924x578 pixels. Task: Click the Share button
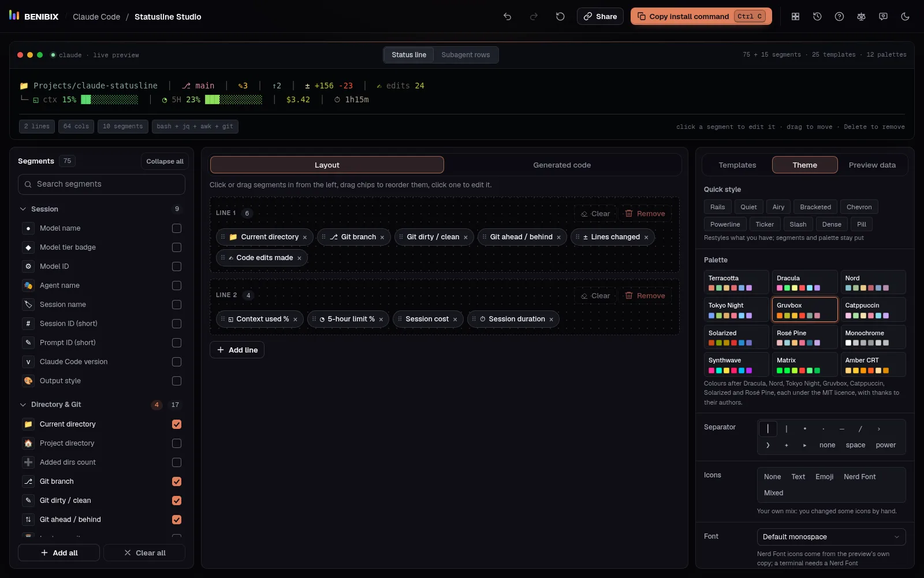coord(600,16)
